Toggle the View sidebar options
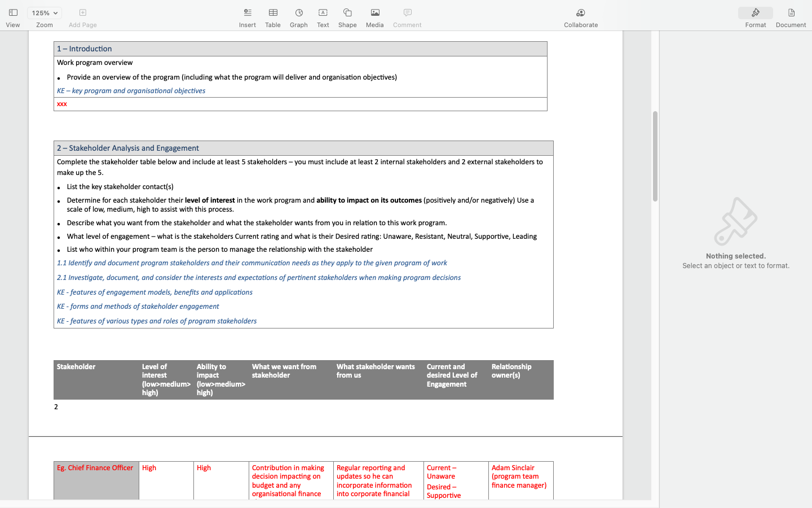 point(13,17)
